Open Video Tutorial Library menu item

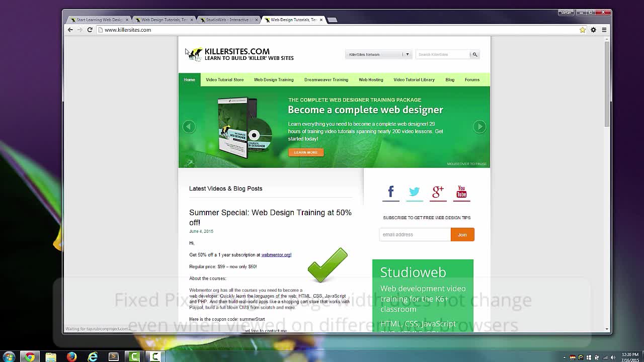click(x=414, y=79)
